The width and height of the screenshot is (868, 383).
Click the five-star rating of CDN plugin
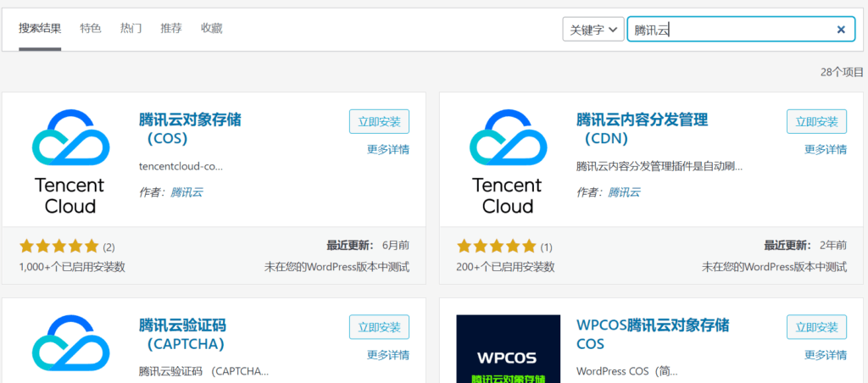(497, 247)
